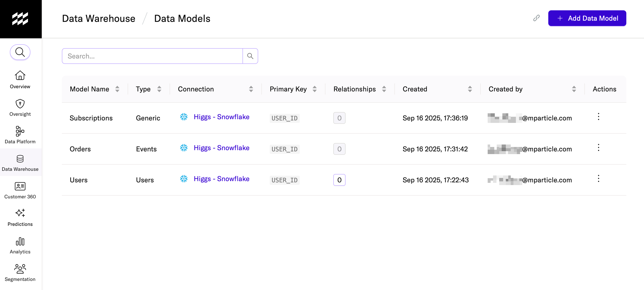Click the Search input field

coord(152,56)
